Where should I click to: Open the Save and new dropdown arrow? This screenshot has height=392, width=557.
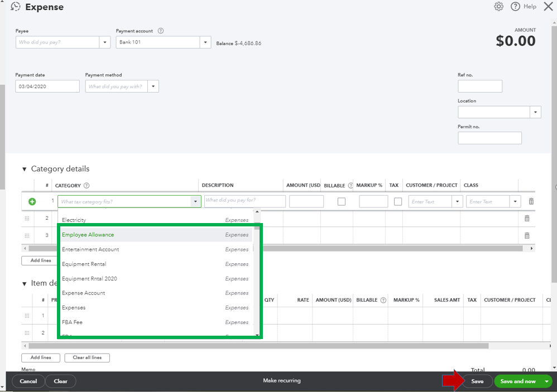[546, 381]
